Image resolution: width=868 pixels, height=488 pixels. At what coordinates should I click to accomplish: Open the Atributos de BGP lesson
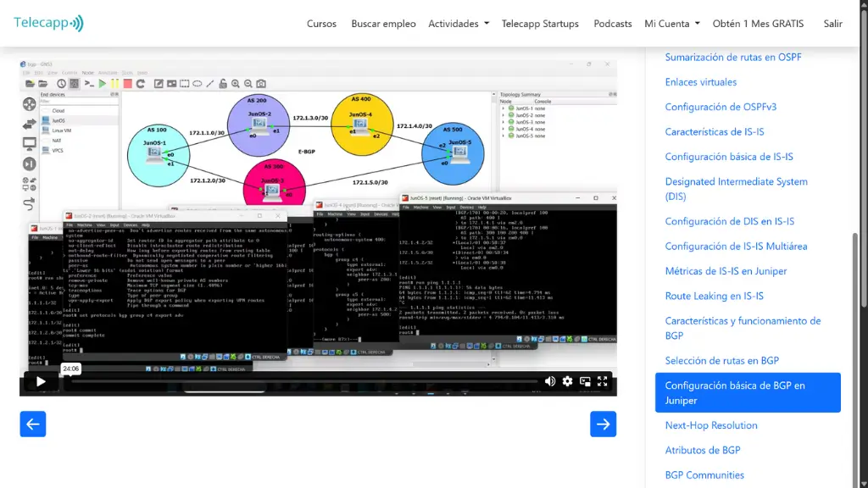pos(702,450)
